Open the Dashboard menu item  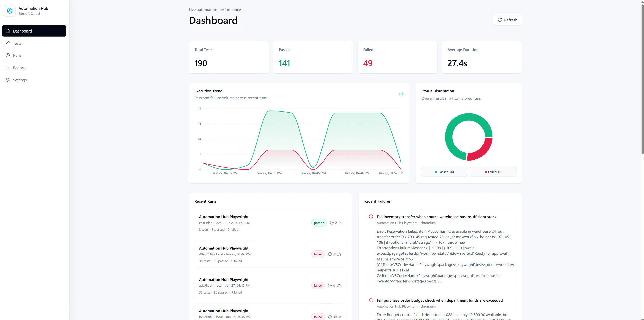[x=34, y=31]
